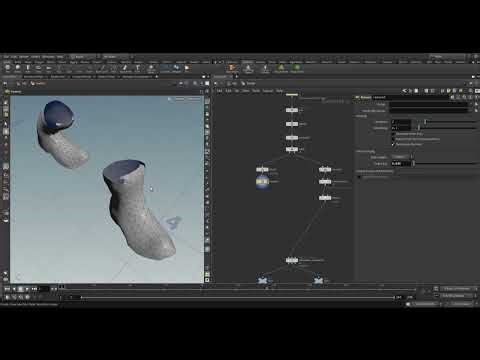Select the merge node above the two output nodes
Image resolution: width=480 pixels, height=360 pixels.
(292, 260)
